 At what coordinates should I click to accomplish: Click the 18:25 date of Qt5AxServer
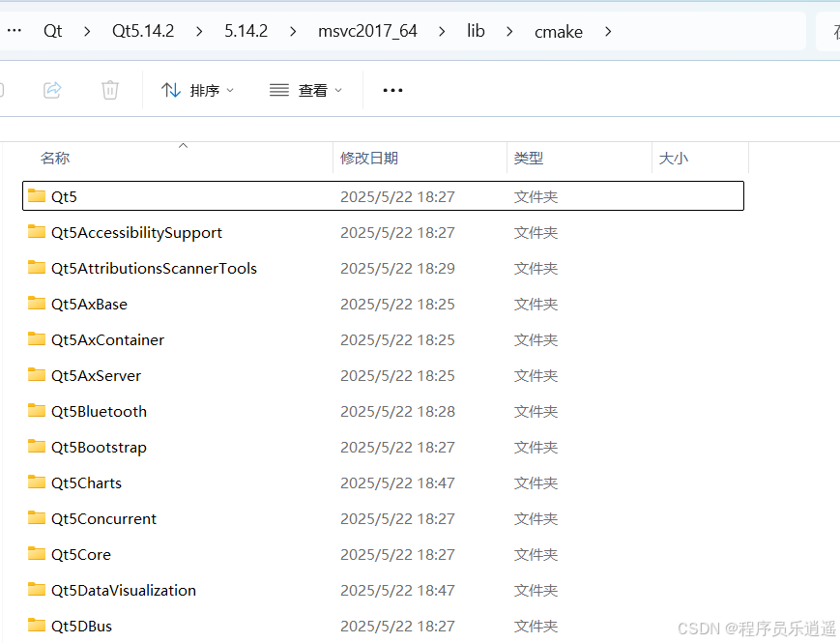(x=397, y=376)
